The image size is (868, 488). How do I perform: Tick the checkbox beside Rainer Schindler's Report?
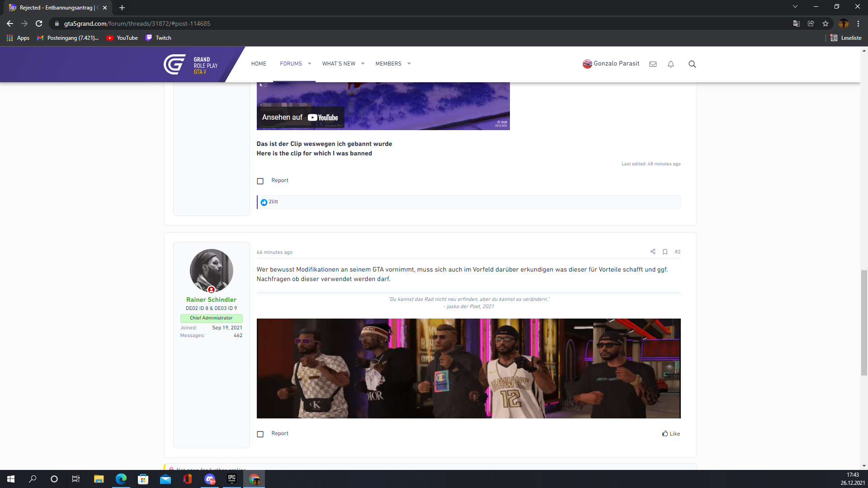(260, 434)
